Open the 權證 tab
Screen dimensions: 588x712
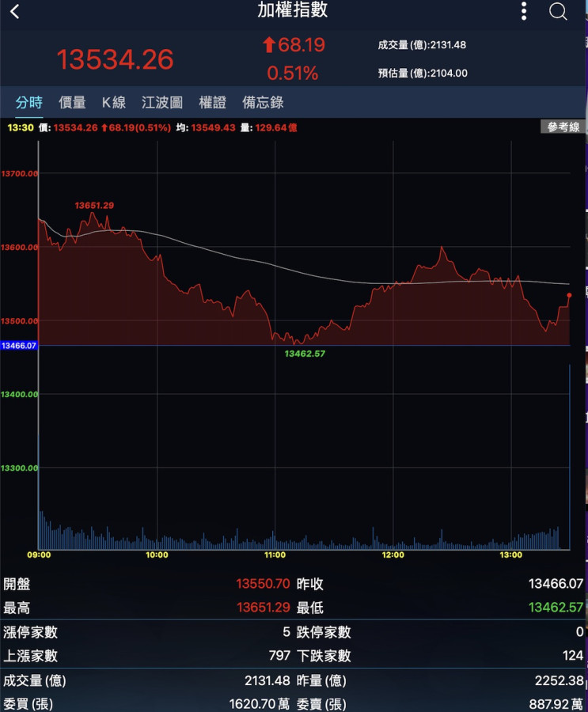tap(212, 102)
